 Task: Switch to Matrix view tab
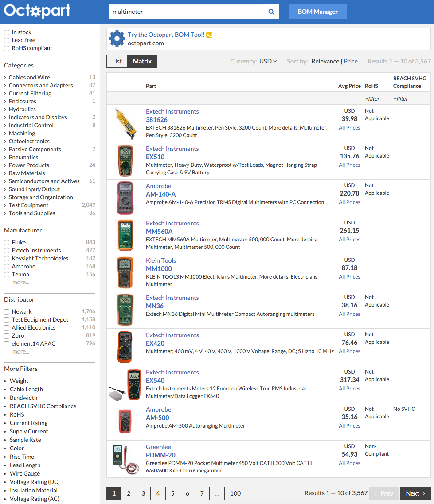[142, 61]
